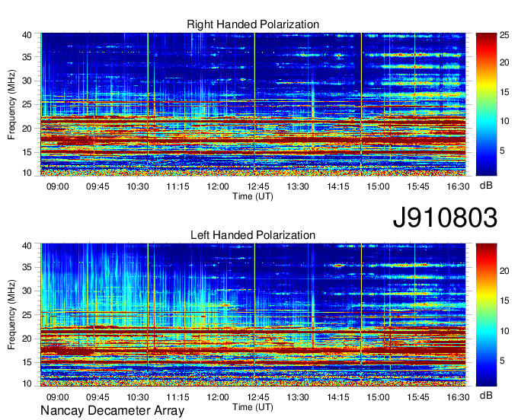518x420 pixels.
Task: Click the Left Handed plot's color scale bar
Action: [486, 315]
